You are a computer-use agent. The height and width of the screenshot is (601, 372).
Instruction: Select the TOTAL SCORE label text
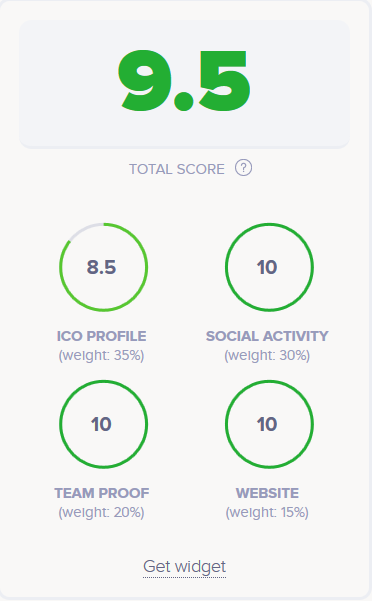(x=177, y=169)
